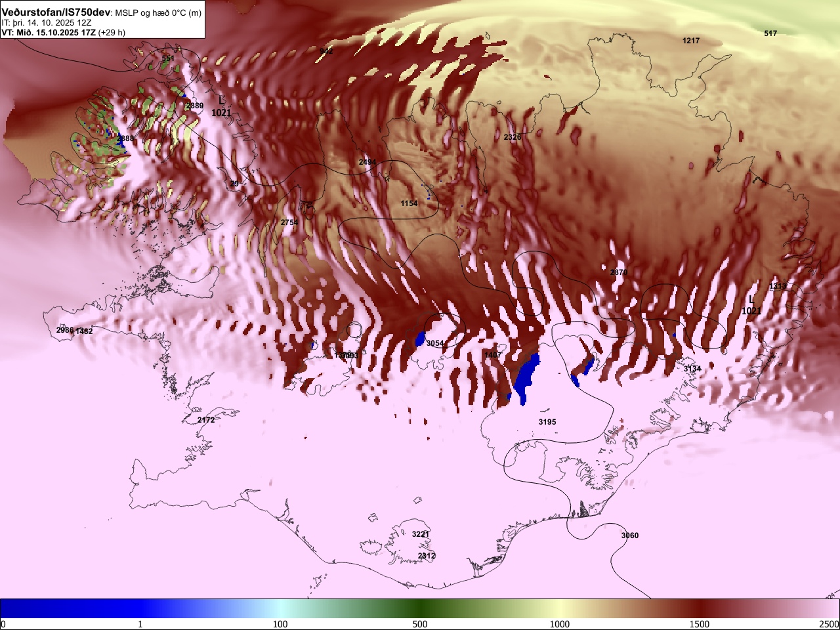Click the 2172 height value
Screen dimensions: 840x630
click(x=206, y=420)
